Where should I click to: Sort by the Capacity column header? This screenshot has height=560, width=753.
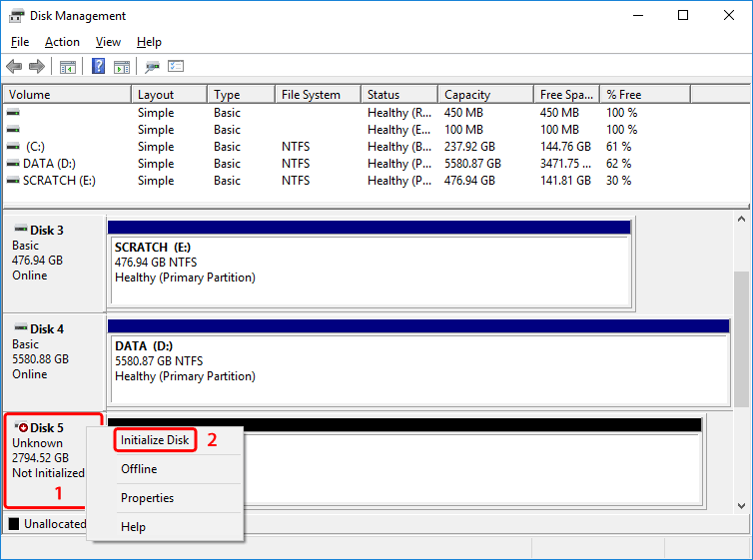[467, 95]
